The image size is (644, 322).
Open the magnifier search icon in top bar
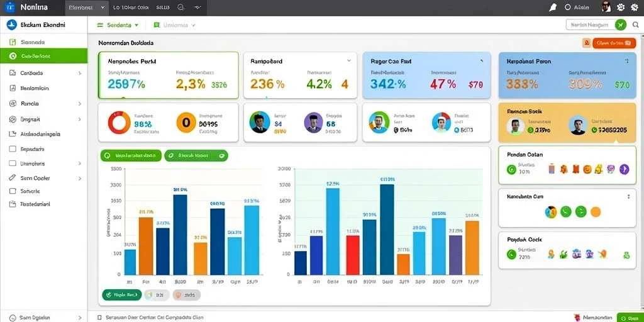pyautogui.click(x=180, y=8)
